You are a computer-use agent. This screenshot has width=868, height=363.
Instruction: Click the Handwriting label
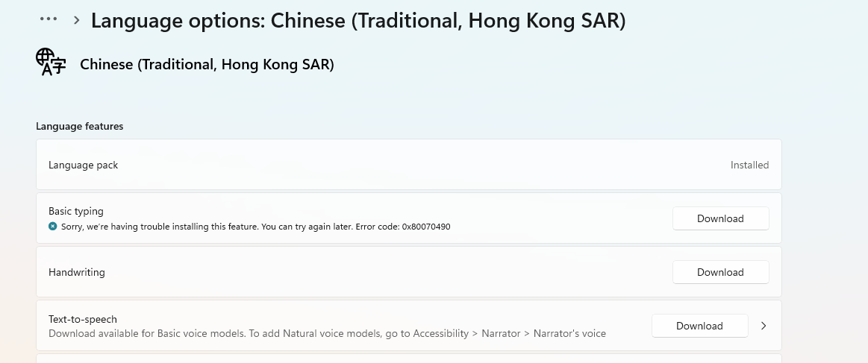tap(76, 272)
